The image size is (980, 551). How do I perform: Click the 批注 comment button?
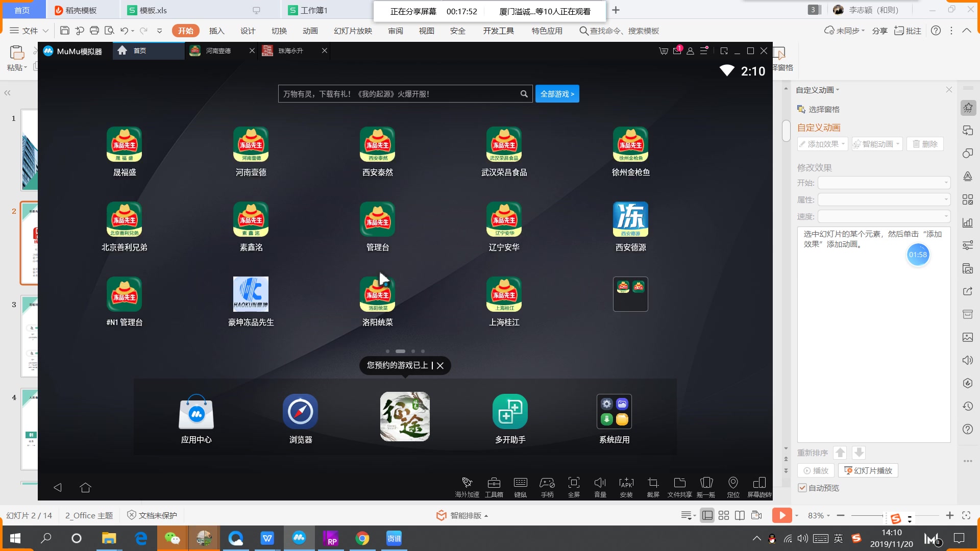point(908,31)
